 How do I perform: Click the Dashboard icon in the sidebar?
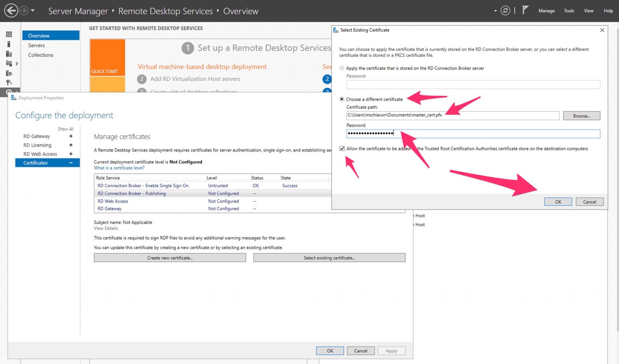pyautogui.click(x=9, y=35)
